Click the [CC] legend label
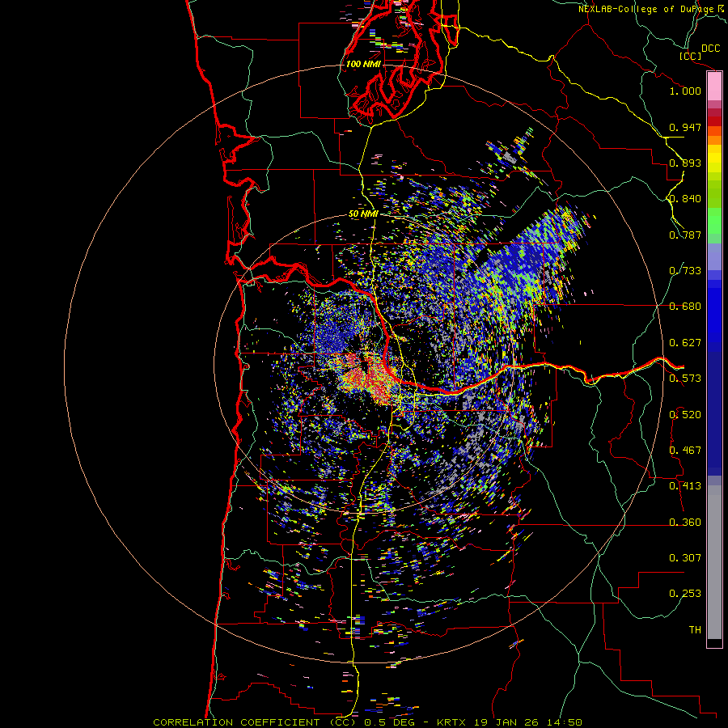The height and width of the screenshot is (728, 728). tap(690, 56)
